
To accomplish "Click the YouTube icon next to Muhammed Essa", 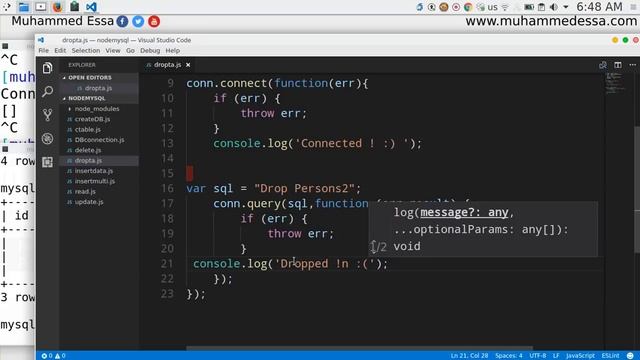I will pos(154,21).
